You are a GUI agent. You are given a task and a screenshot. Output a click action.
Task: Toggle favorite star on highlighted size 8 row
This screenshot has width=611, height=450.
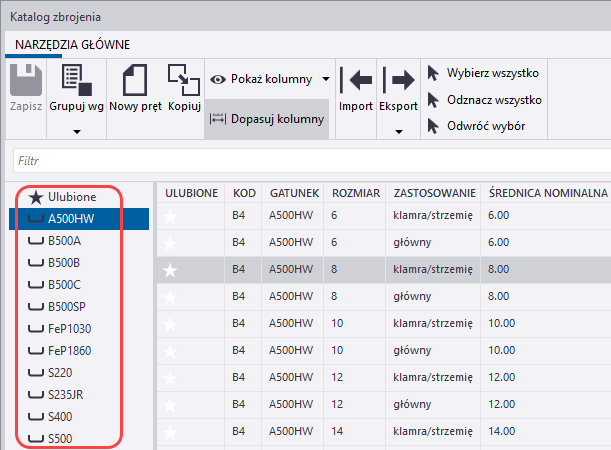tap(170, 269)
